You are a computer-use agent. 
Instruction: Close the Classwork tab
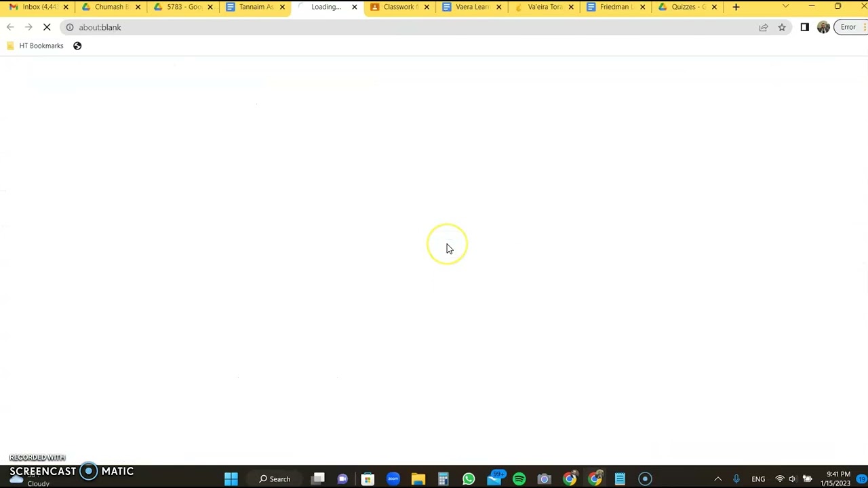pos(427,7)
